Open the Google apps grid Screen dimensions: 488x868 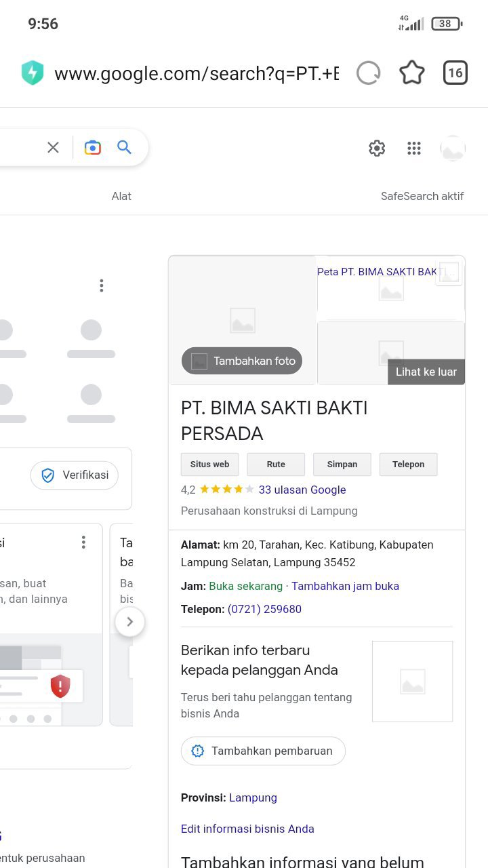click(x=414, y=149)
